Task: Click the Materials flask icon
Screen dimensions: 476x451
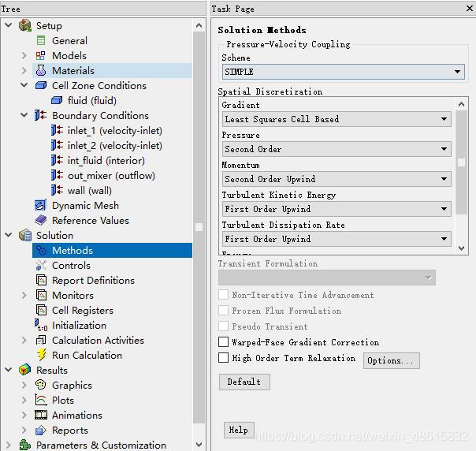Action: point(41,71)
